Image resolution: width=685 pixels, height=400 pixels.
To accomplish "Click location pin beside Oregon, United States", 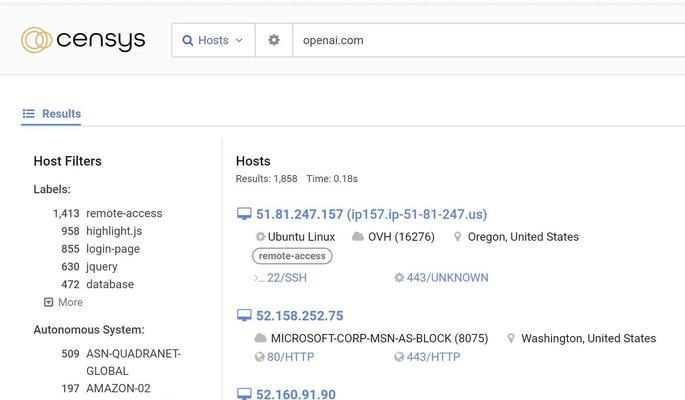I will (x=457, y=237).
